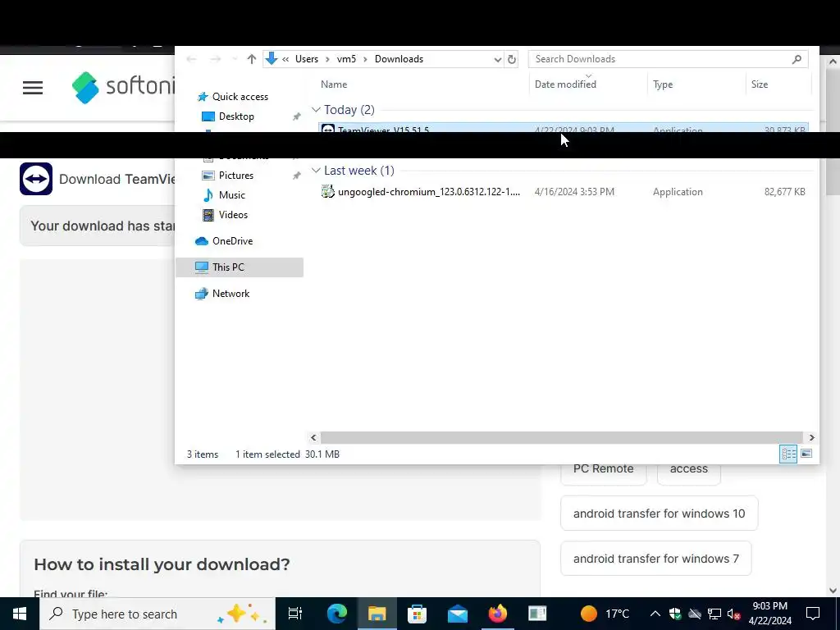Open the address bar history dropdown
The height and width of the screenshot is (630, 840).
(x=498, y=59)
